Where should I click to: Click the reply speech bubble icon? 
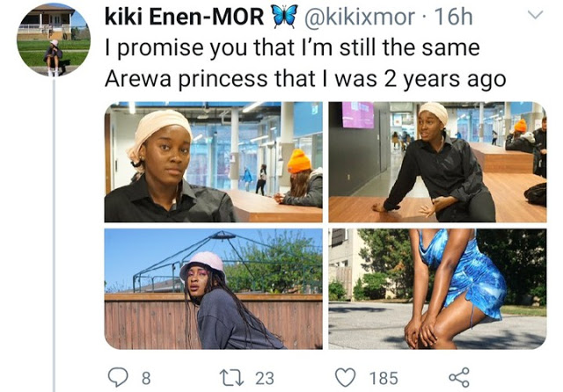[x=118, y=377]
